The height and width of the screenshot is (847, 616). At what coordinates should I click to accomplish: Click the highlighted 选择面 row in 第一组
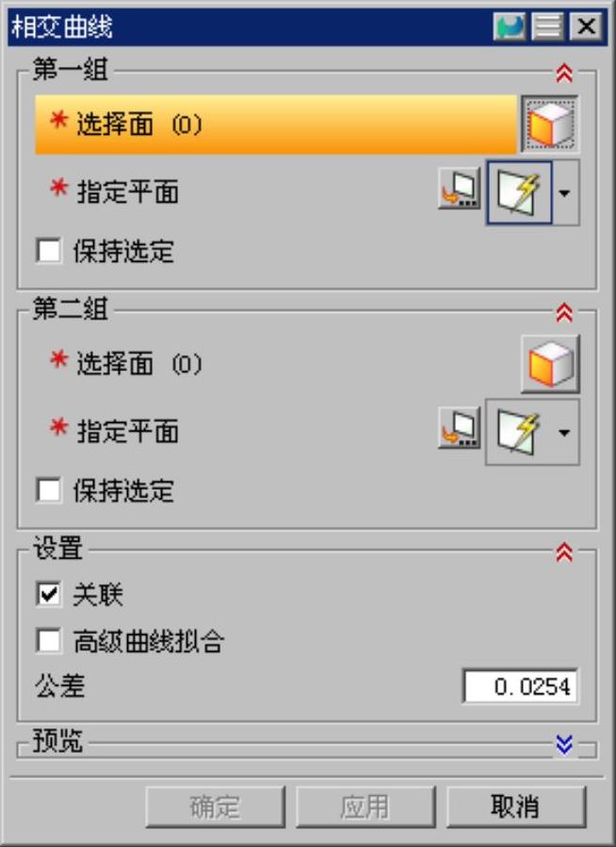[x=276, y=124]
